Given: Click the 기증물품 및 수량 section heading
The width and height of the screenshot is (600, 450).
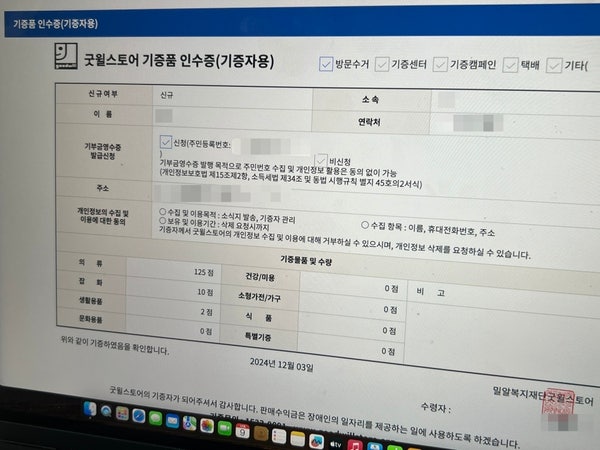Looking at the screenshot, I should click(x=306, y=261).
